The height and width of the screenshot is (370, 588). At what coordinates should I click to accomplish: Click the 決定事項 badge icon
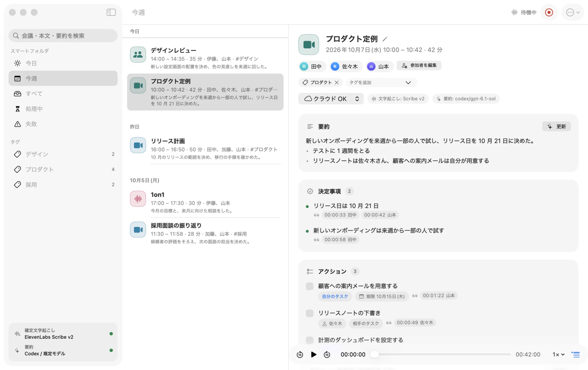(310, 191)
